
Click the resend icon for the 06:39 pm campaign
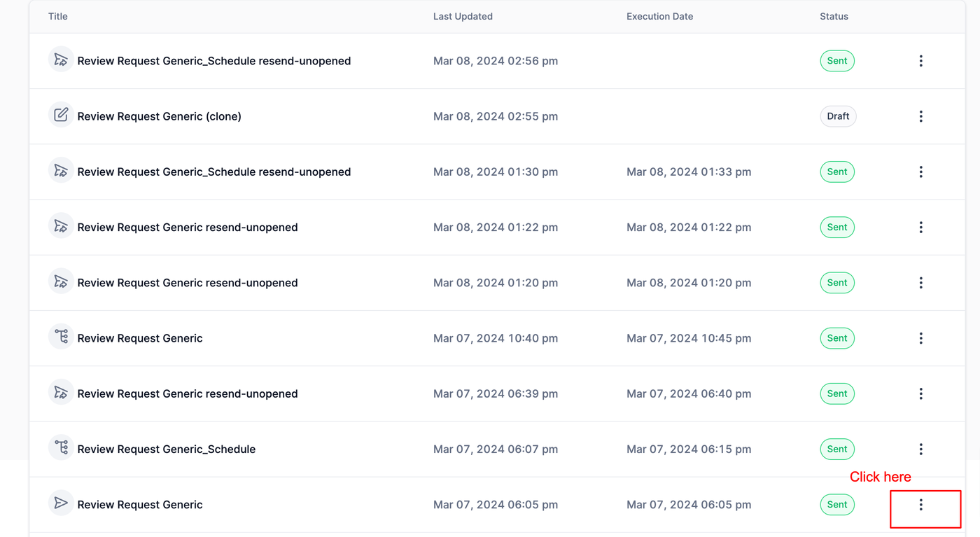61,392
